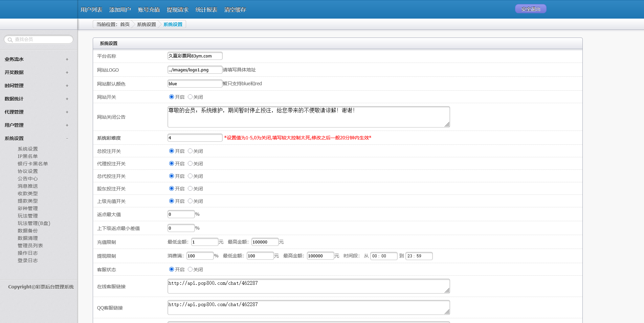Open 公告中心 in the sidebar

pyautogui.click(x=28, y=179)
